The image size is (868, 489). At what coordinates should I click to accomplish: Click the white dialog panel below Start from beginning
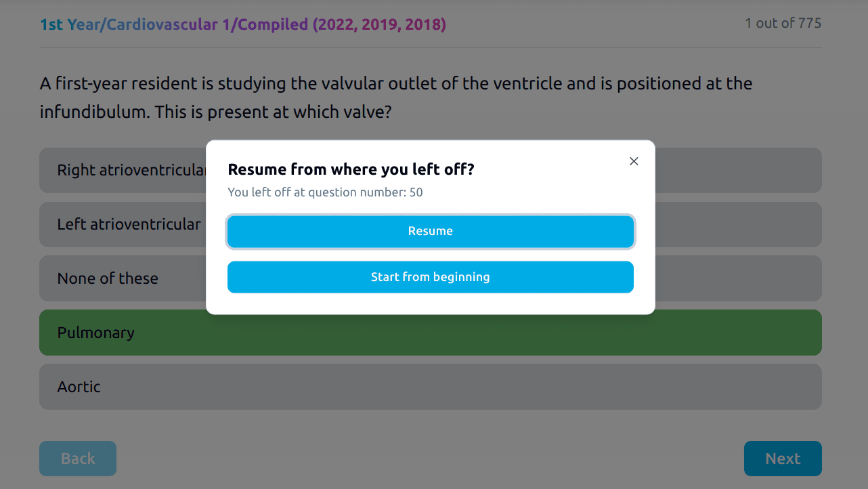[x=430, y=304]
